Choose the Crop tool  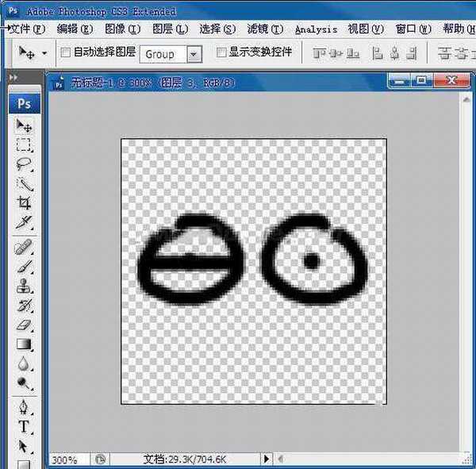pyautogui.click(x=25, y=203)
